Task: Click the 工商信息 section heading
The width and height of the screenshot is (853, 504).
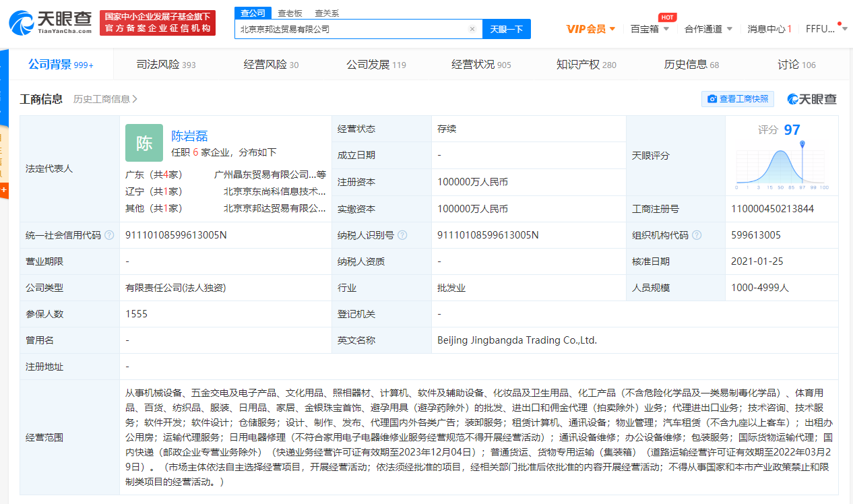Action: 42,99
